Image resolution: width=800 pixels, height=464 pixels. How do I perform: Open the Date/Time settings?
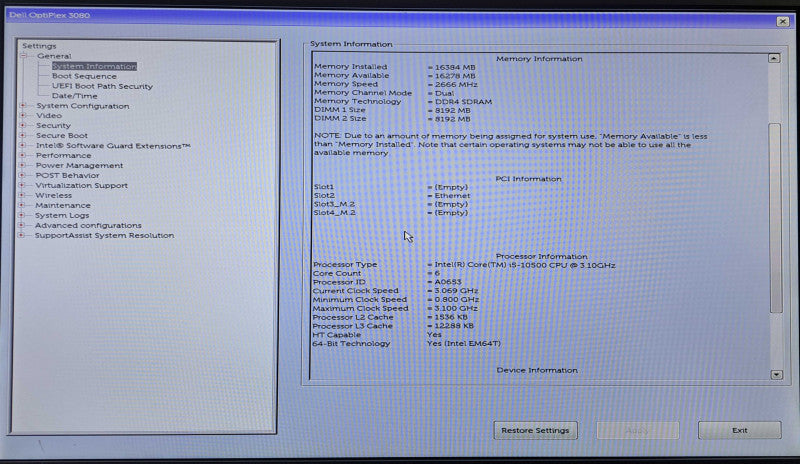74,96
